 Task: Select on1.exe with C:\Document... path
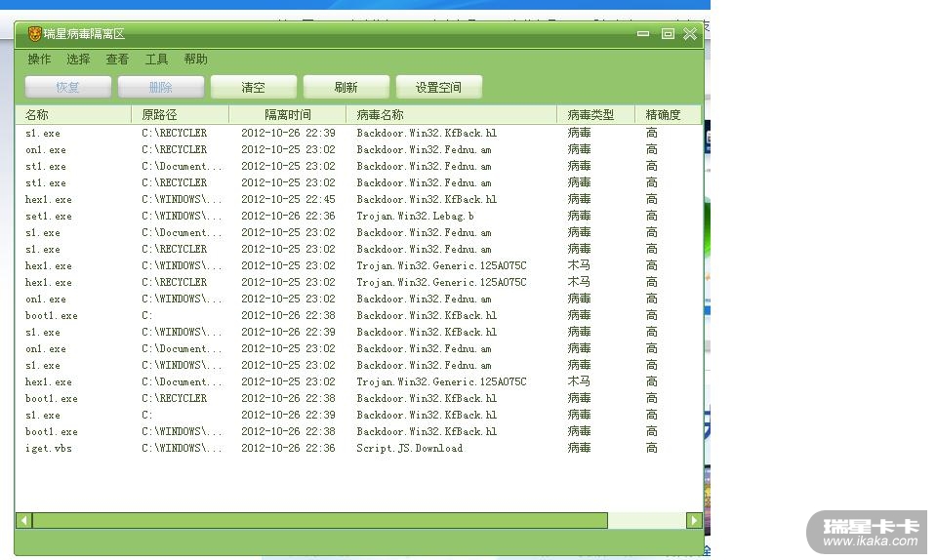tap(358, 348)
